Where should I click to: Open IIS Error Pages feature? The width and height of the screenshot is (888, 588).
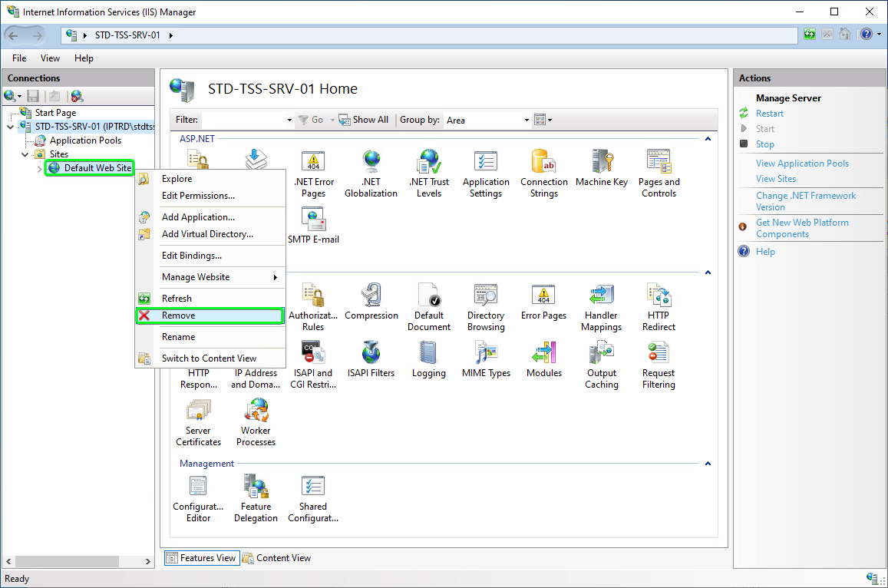[543, 302]
